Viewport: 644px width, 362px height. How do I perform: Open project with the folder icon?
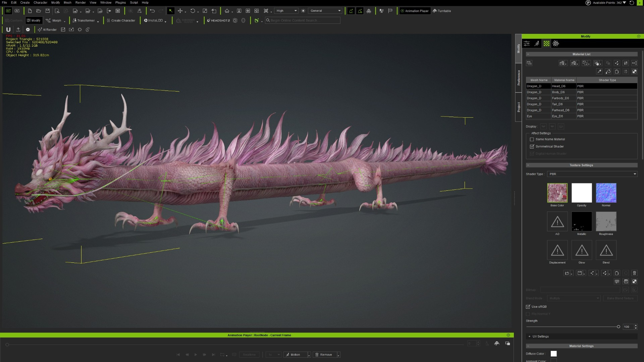tap(39, 11)
